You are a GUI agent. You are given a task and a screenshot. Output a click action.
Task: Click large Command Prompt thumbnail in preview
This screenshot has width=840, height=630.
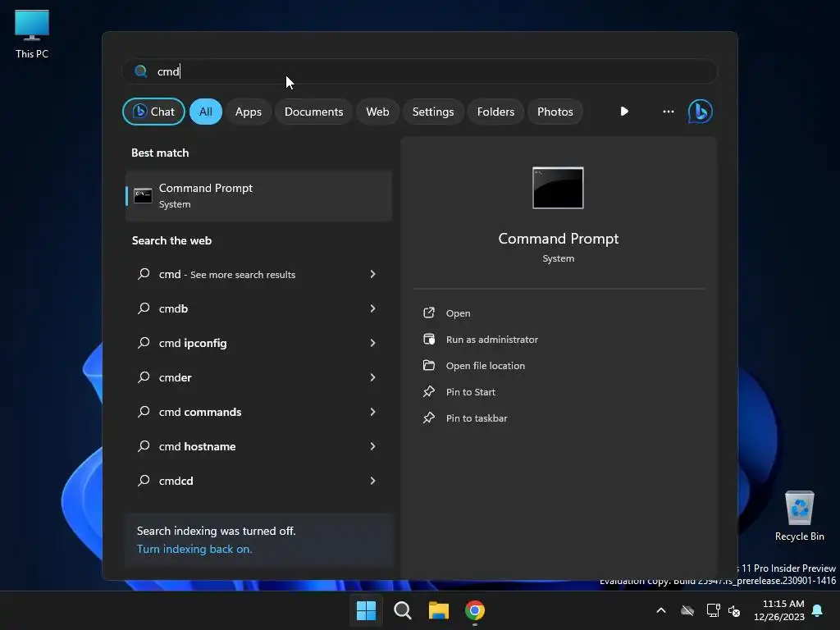558,188
